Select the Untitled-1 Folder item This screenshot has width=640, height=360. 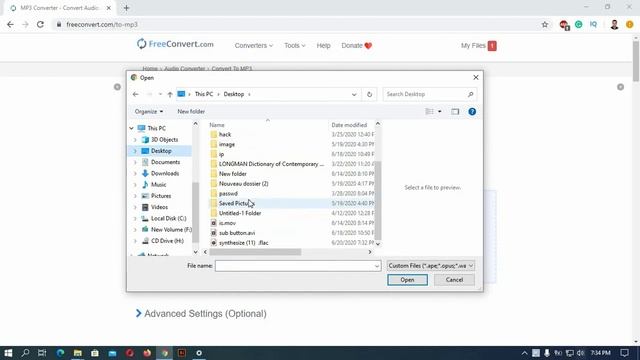pos(240,213)
